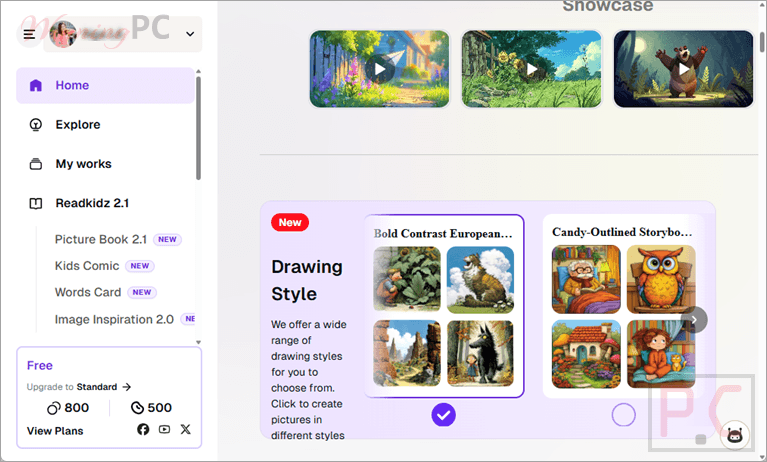Screen dimensions: 767x462
Task: Click the Home house icon
Action: point(36,85)
